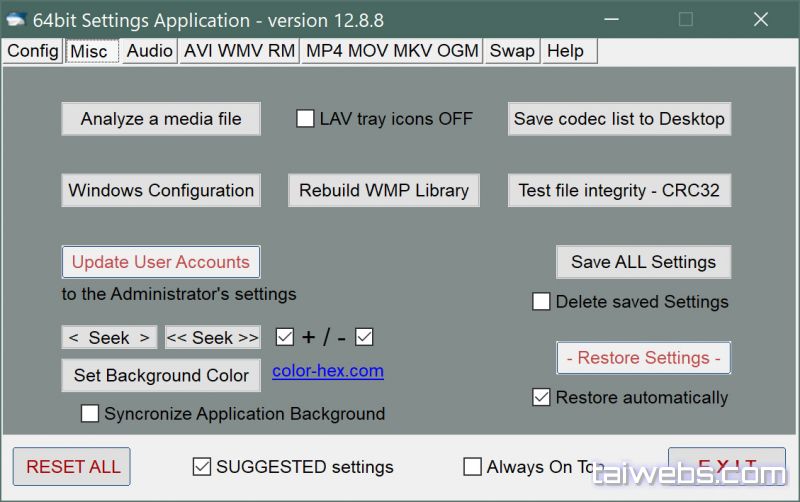The width and height of the screenshot is (800, 502).
Task: Select the AVI WMV RM tab
Action: point(239,51)
